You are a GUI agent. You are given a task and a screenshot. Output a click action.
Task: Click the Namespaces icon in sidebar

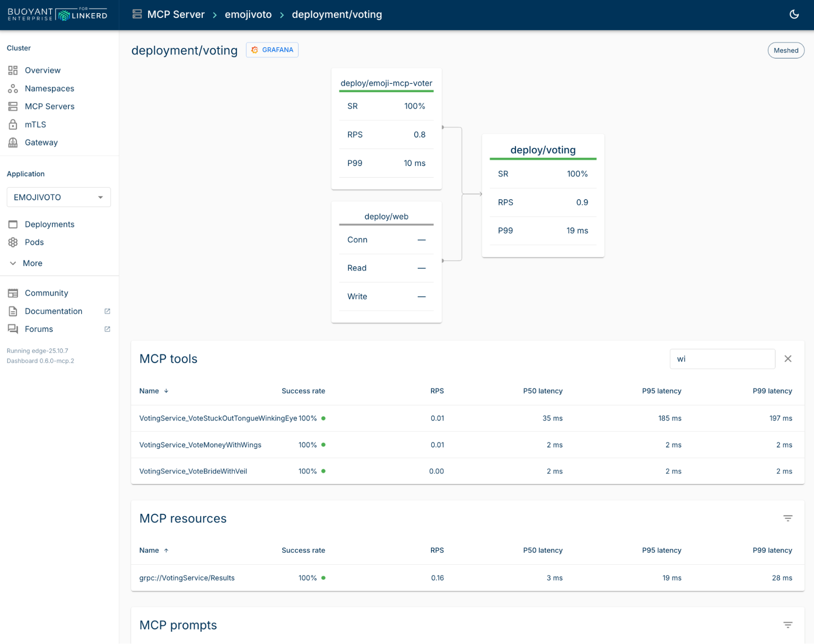(13, 88)
